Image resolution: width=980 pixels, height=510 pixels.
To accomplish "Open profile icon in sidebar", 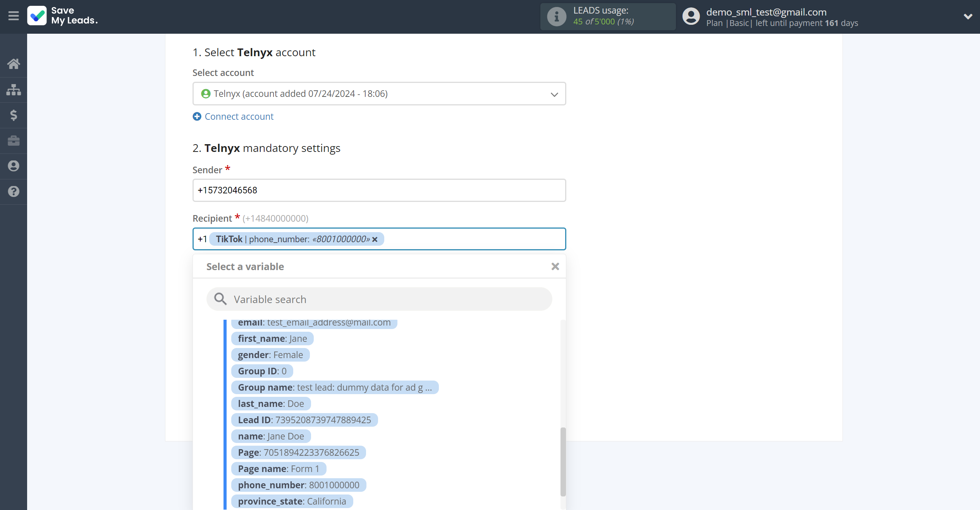I will (14, 166).
